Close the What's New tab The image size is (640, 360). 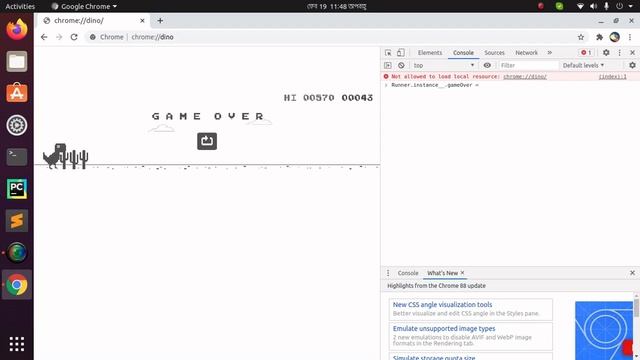pyautogui.click(x=462, y=273)
